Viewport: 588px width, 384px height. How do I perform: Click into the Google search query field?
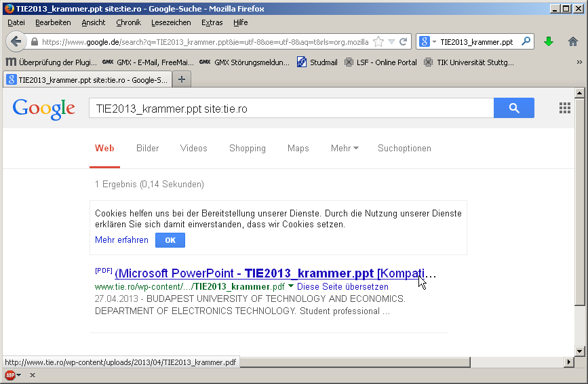pos(291,109)
